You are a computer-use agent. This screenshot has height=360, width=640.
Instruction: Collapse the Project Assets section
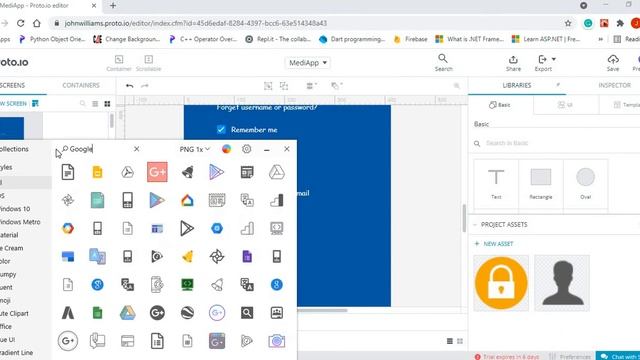(475, 224)
